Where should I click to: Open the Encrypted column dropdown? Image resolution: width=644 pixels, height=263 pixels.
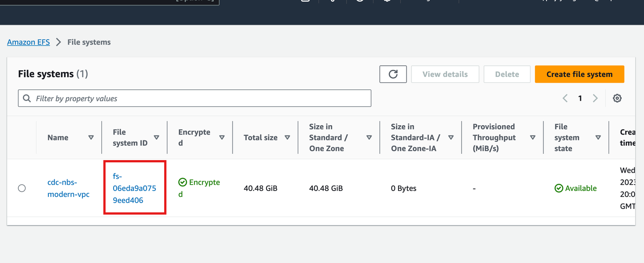pyautogui.click(x=222, y=137)
